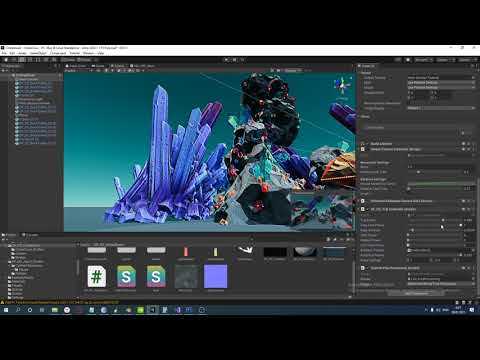Open the Edit menu

point(12,53)
